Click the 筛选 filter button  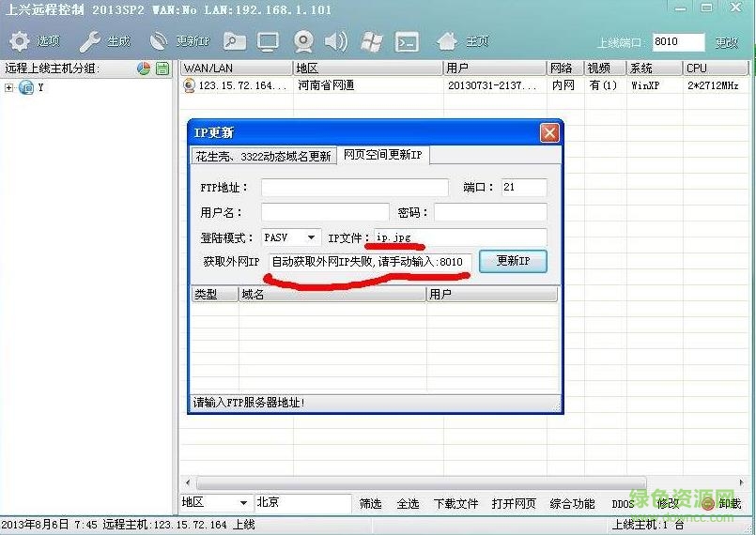370,504
